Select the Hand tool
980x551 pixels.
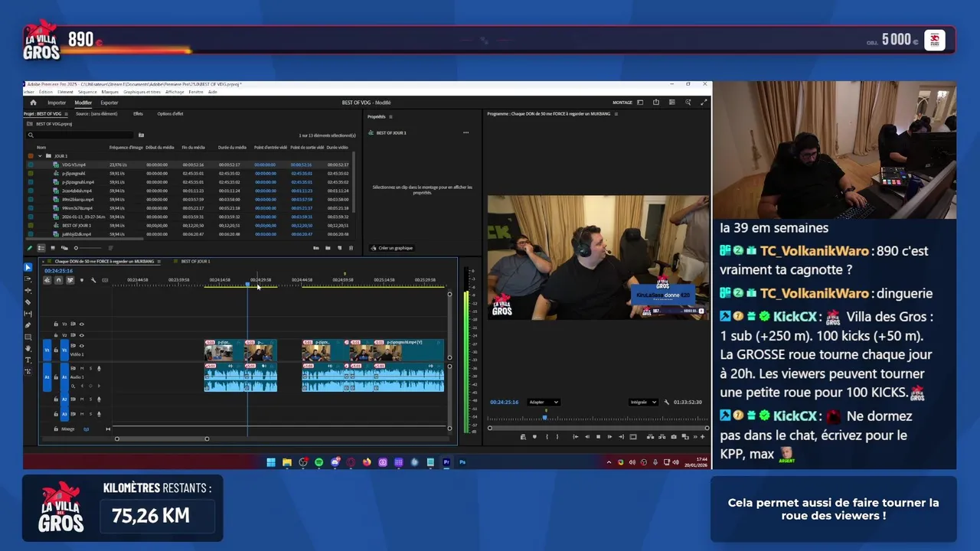[x=28, y=348]
